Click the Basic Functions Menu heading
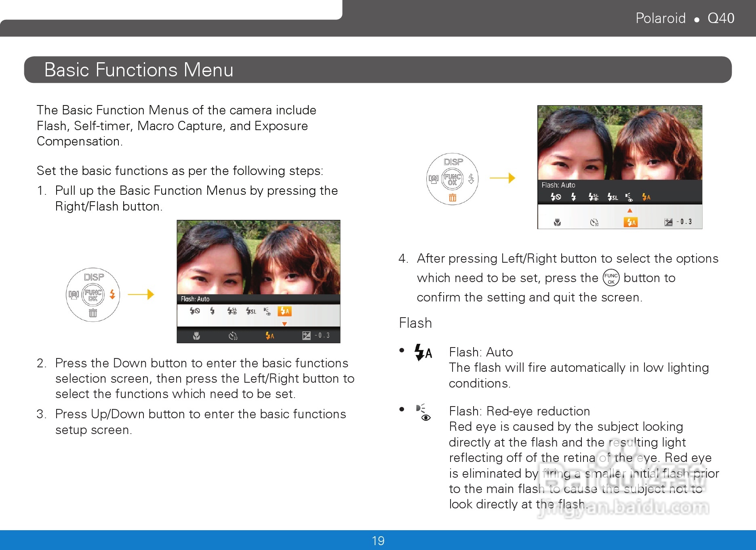 tap(139, 70)
